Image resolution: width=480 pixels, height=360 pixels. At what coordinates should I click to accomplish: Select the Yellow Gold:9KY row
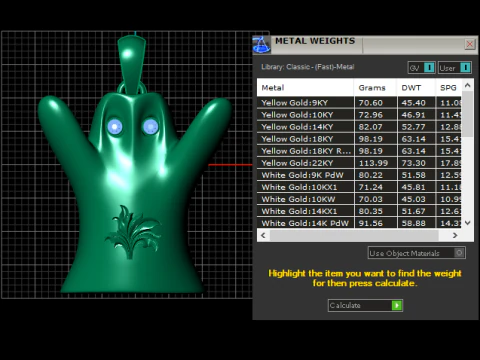tap(359, 103)
